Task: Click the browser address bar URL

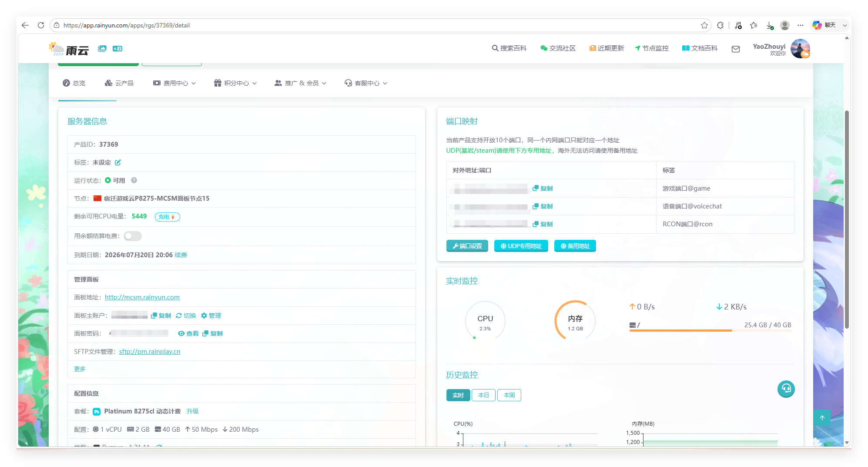Action: pos(127,25)
